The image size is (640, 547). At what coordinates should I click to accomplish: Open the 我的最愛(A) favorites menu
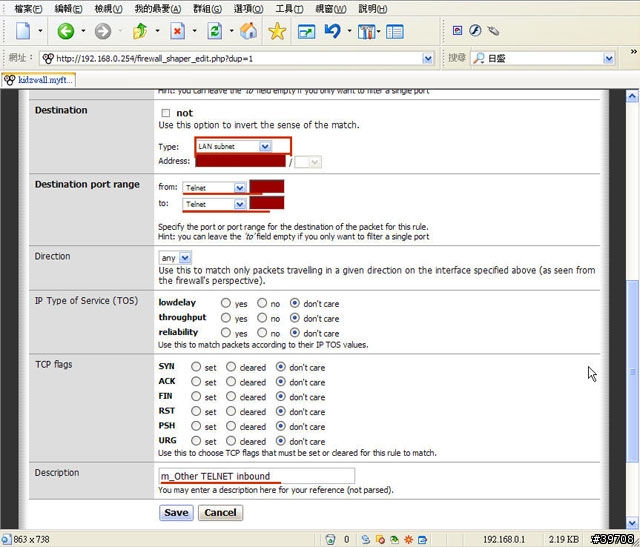click(158, 9)
